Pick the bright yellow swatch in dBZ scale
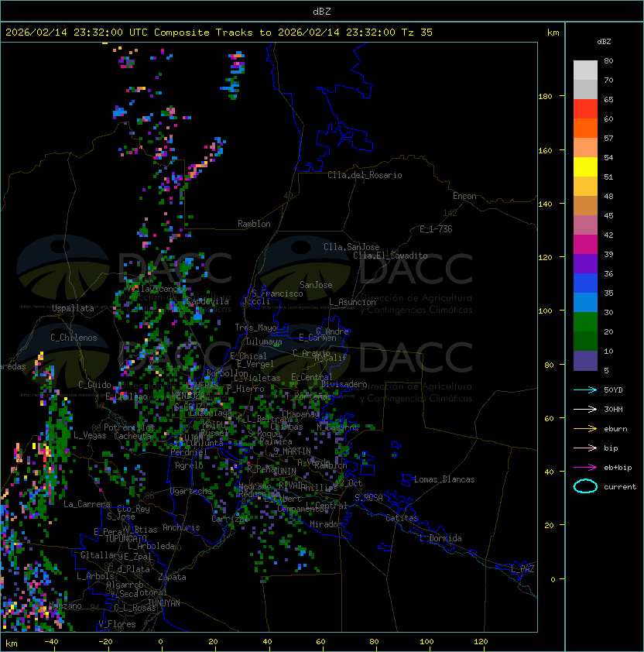This screenshot has width=644, height=652. point(585,167)
